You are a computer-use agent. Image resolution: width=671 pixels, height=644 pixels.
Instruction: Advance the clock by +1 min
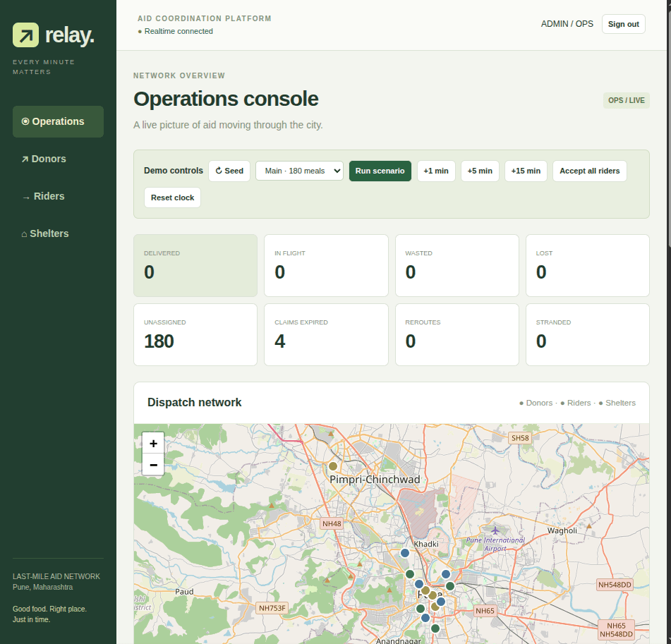pyautogui.click(x=436, y=171)
